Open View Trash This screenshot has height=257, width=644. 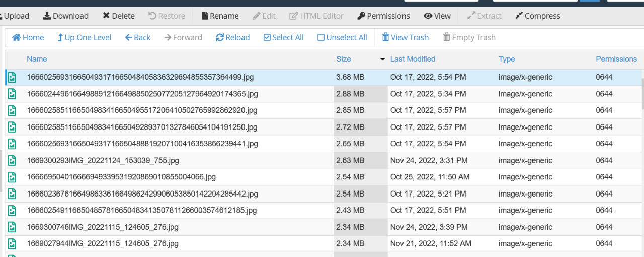click(405, 37)
